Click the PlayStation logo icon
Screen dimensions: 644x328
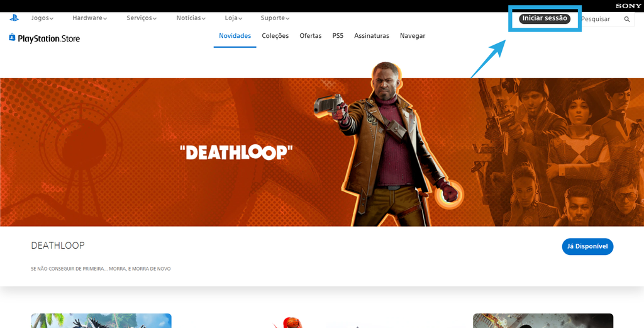click(14, 18)
